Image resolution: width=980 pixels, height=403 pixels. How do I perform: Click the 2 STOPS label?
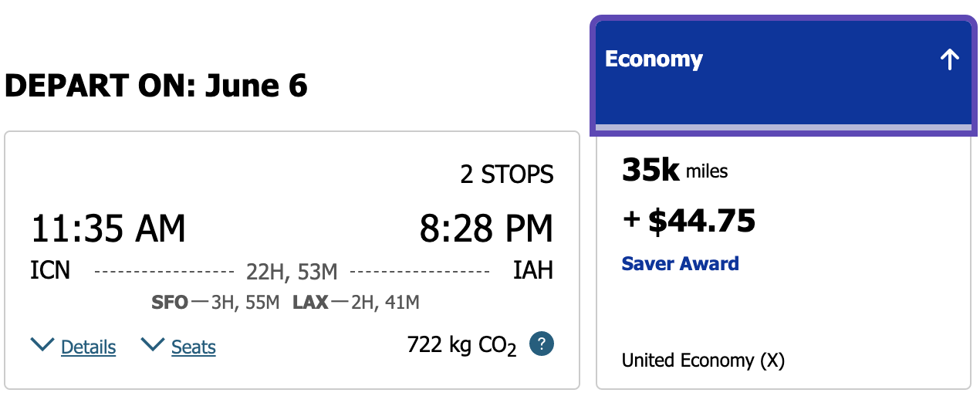pyautogui.click(x=507, y=174)
